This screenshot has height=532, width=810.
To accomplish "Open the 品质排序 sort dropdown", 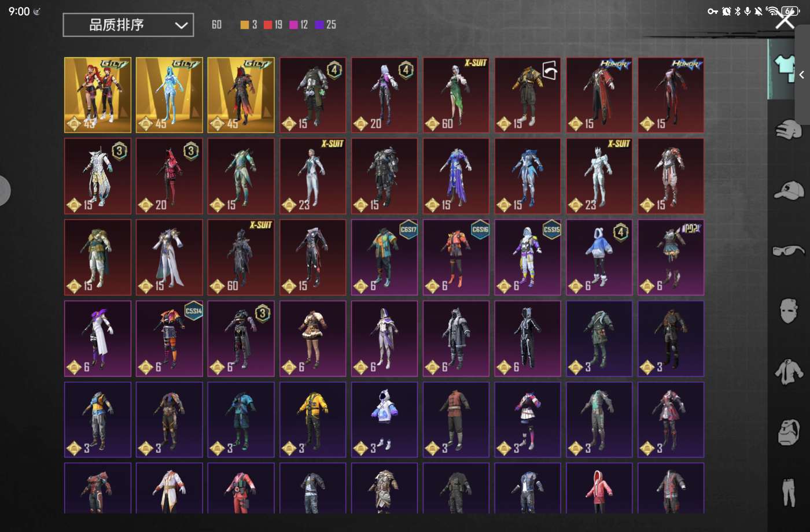I will pyautogui.click(x=128, y=25).
